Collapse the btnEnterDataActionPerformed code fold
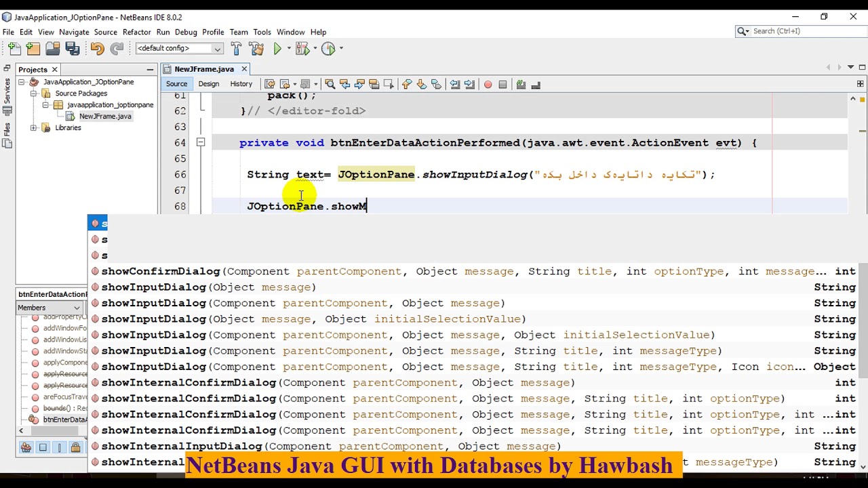 [201, 143]
